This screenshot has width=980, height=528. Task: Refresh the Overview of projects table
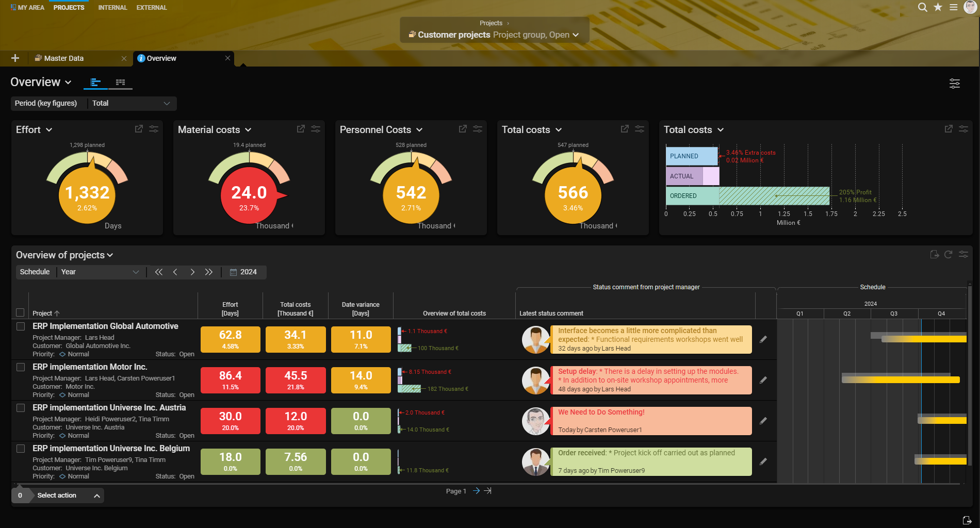949,254
